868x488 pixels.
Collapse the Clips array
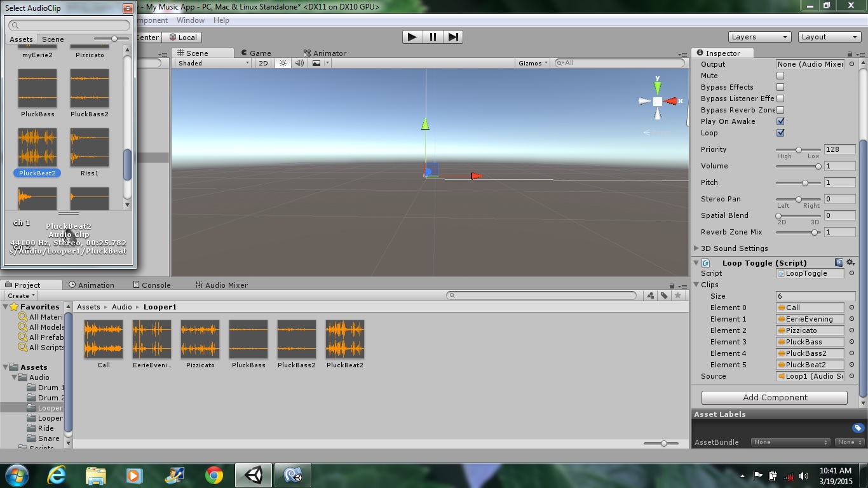(697, 285)
